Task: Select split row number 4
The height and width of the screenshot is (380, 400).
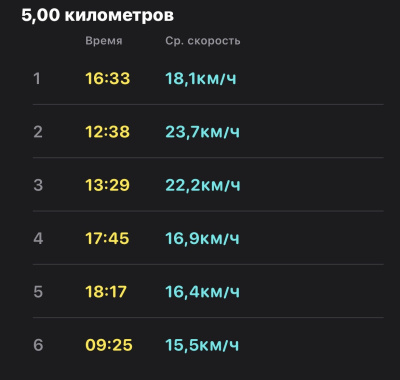Action: point(208,238)
